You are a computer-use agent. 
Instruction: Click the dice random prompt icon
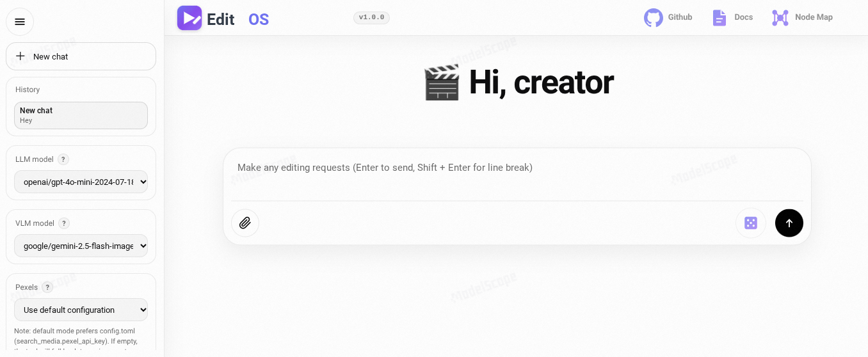click(751, 223)
